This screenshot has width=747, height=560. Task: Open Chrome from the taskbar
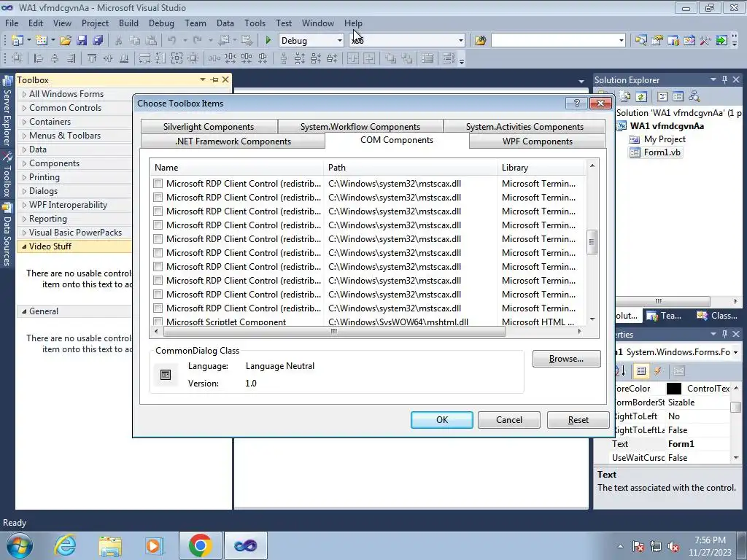200,545
